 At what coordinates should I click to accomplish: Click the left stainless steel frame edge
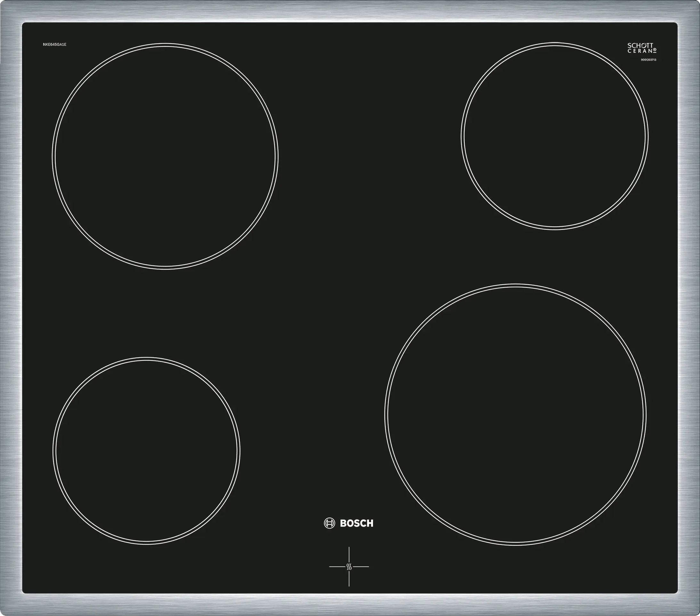[10, 308]
